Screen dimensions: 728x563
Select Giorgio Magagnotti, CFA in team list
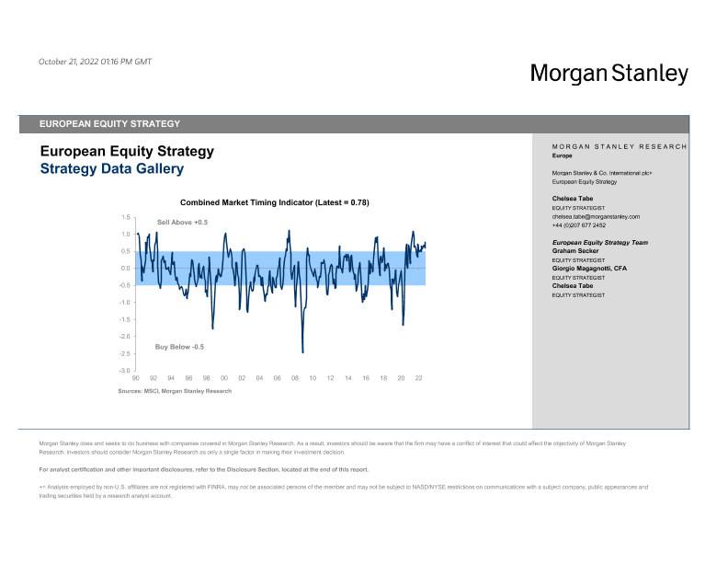coord(589,268)
